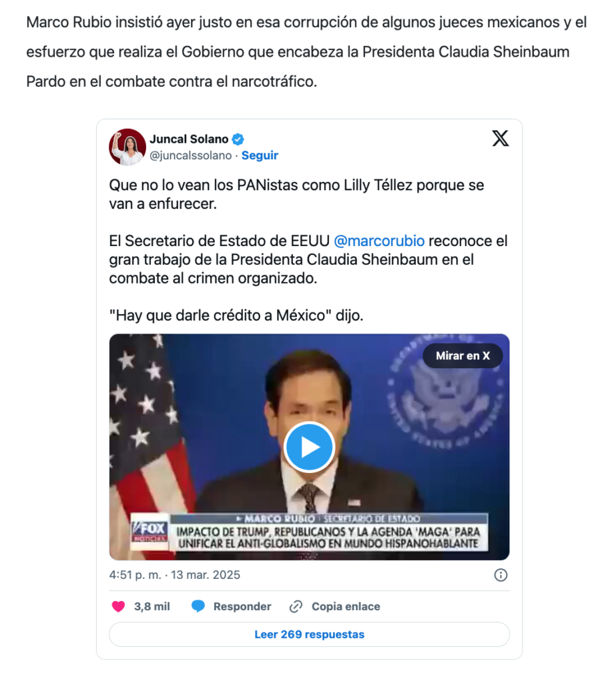Click the tweet info circle icon
This screenshot has width=616, height=683.
click(501, 575)
